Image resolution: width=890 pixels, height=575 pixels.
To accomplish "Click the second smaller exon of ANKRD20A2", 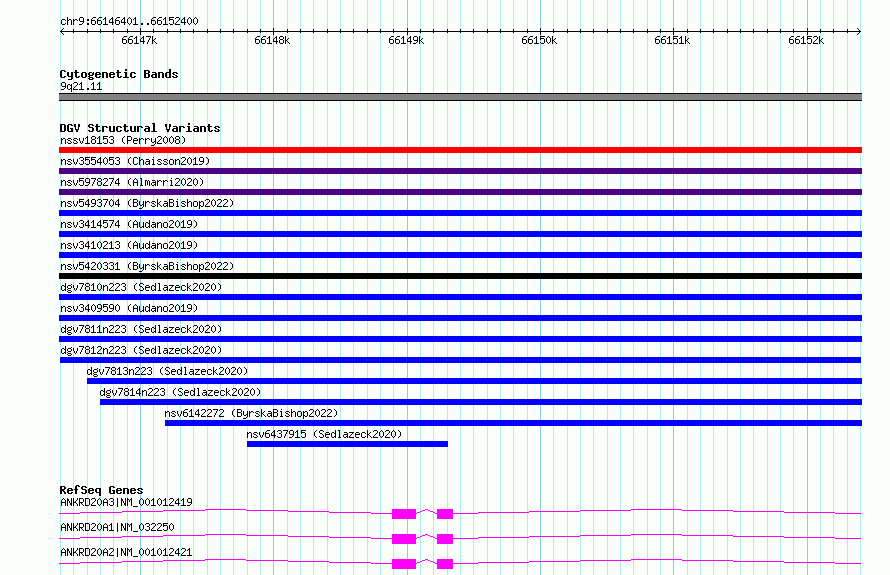I will click(445, 564).
